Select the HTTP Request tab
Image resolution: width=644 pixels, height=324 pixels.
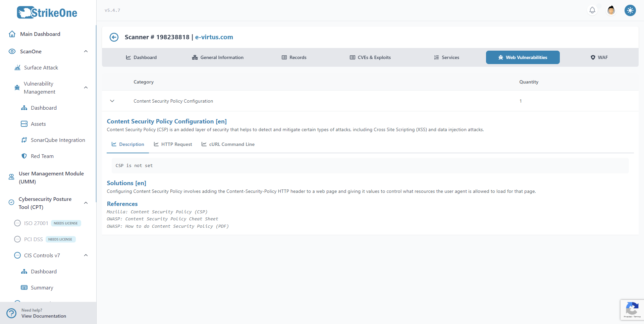pos(173,145)
